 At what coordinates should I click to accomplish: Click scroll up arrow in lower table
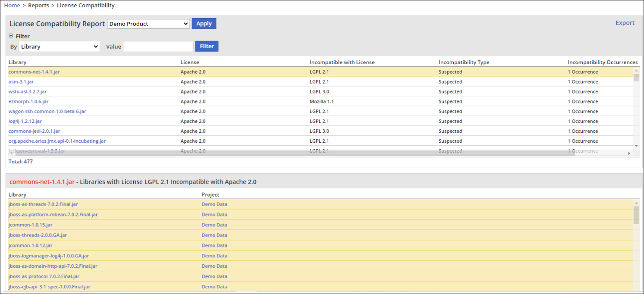coord(636,203)
